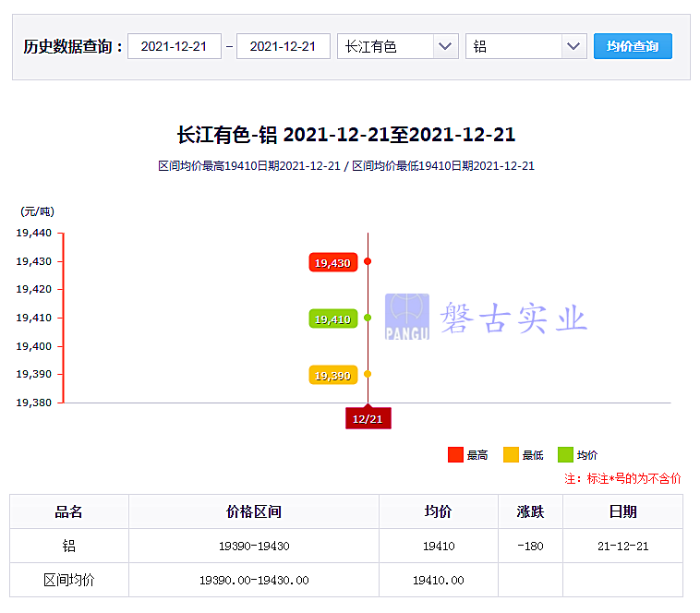700x613 pixels.
Task: Select the 19390.00-19430.00 cell
Action: pos(254,581)
